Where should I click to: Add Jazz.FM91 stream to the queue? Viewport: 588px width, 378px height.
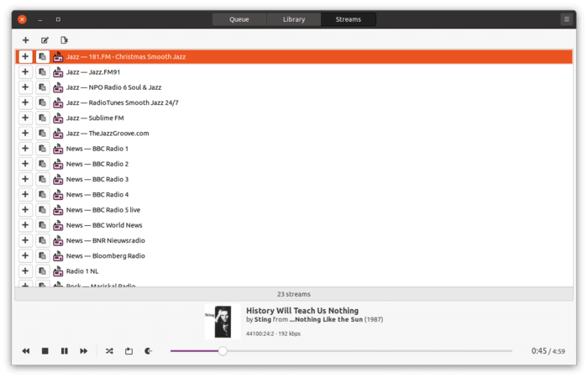(x=25, y=72)
